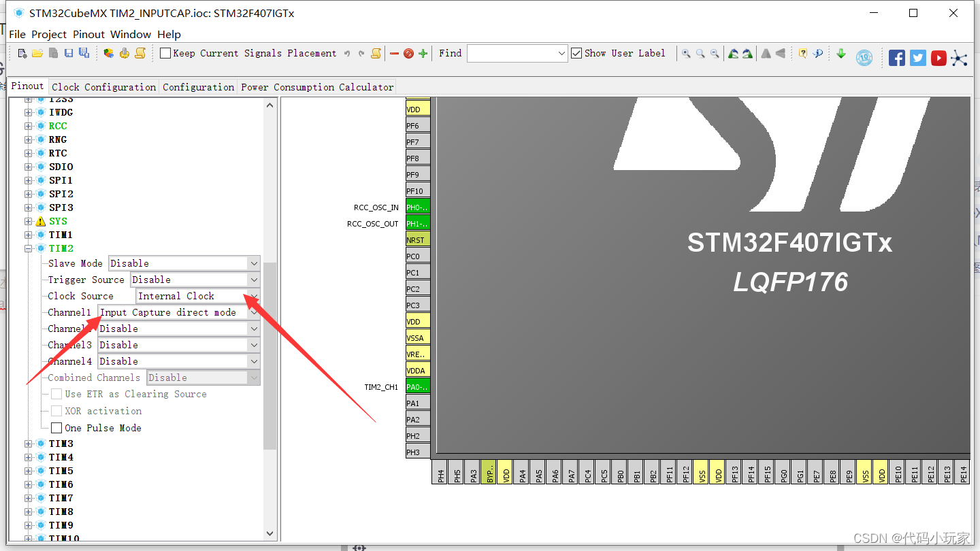The height and width of the screenshot is (551, 980).
Task: Open the Pinout menu
Action: (89, 34)
